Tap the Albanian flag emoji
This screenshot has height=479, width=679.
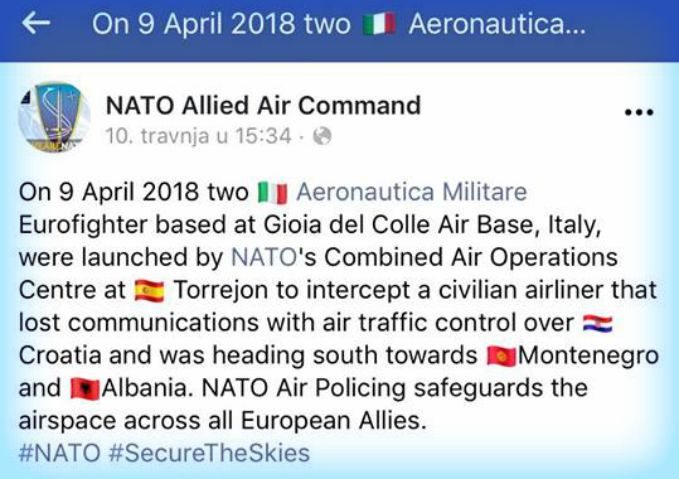point(85,389)
